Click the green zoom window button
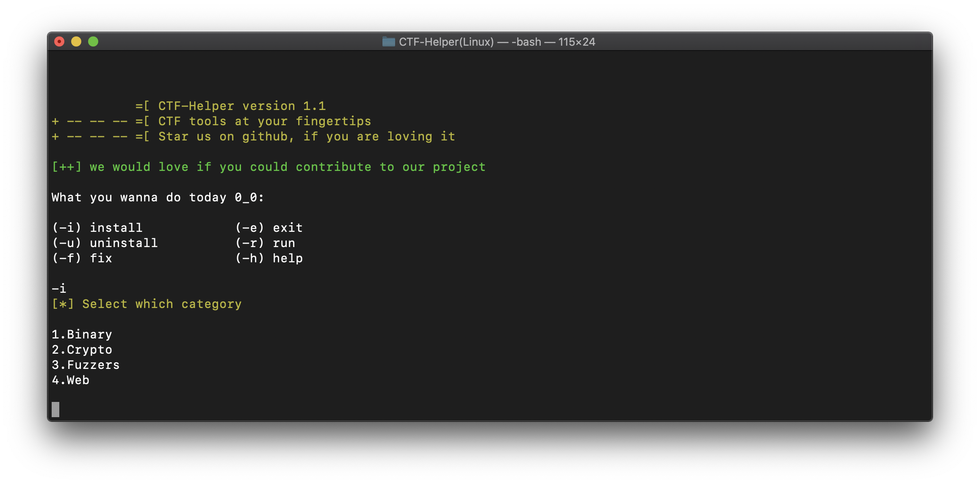This screenshot has width=980, height=484. pos(93,41)
